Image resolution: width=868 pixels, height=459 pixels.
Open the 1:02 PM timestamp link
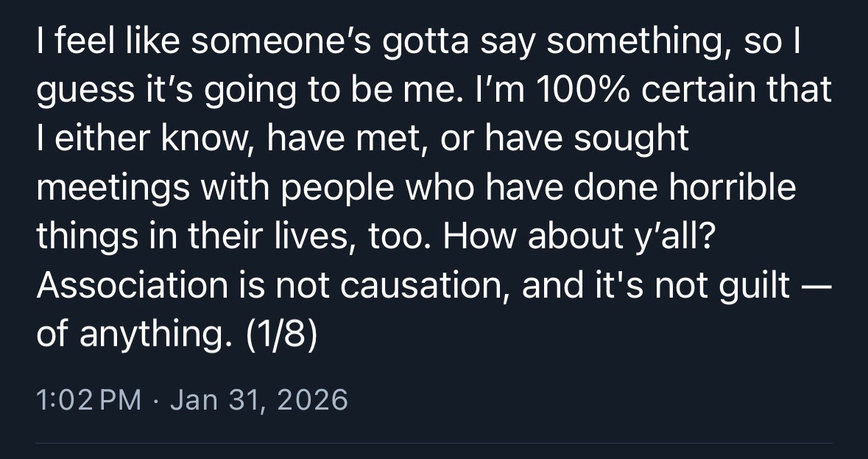(88, 400)
